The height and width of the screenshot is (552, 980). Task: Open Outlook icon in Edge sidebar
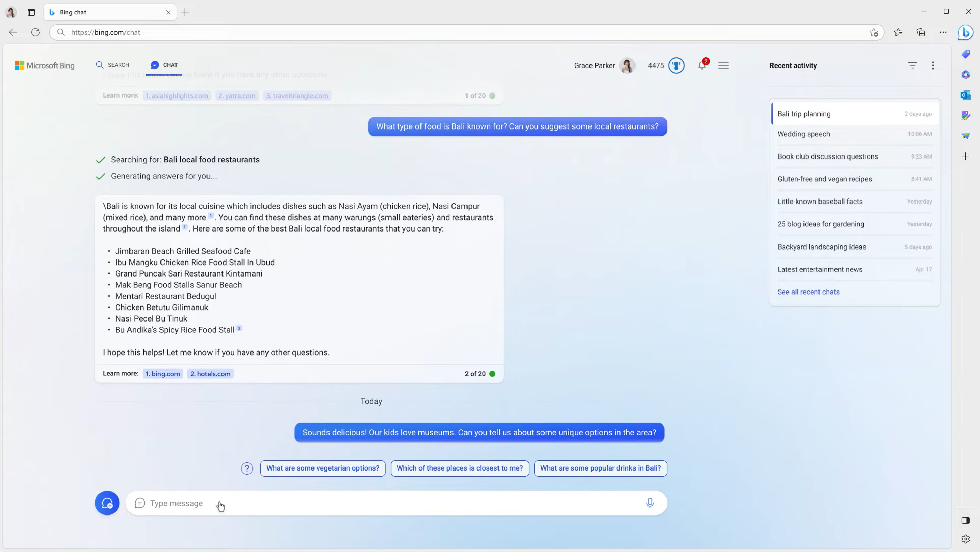(966, 95)
